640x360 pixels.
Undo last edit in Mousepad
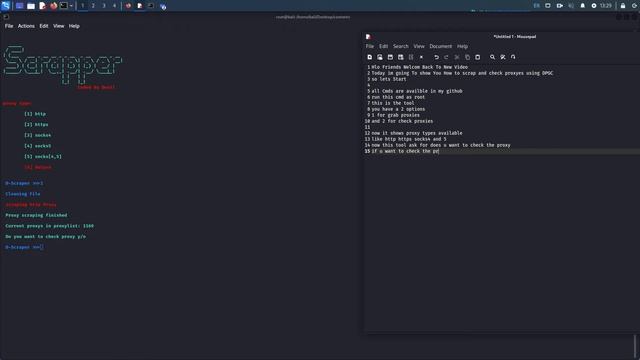436,57
